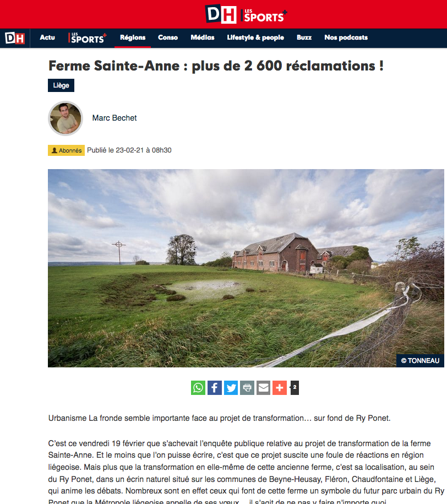447x504 pixels.
Task: Open Lifestyle & people section
Action: [255, 37]
